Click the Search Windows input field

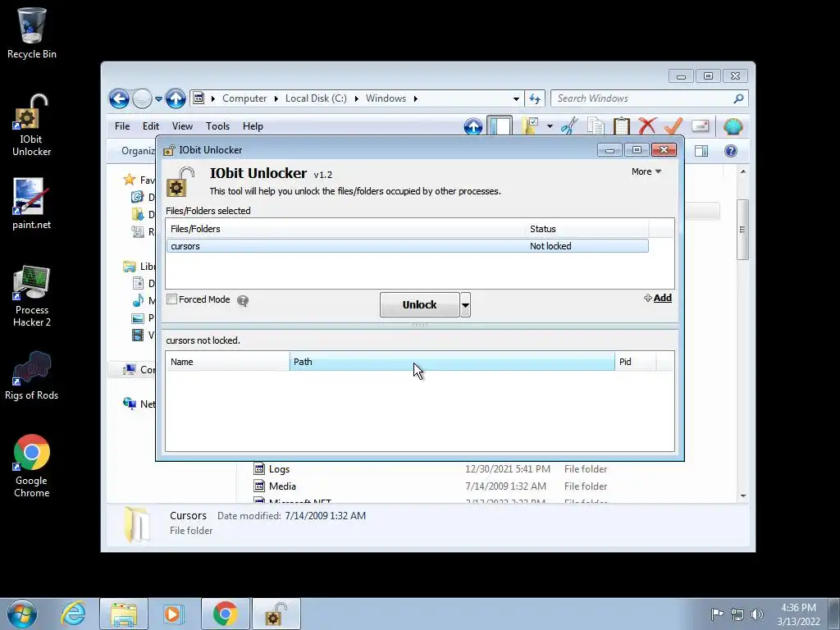[643, 98]
